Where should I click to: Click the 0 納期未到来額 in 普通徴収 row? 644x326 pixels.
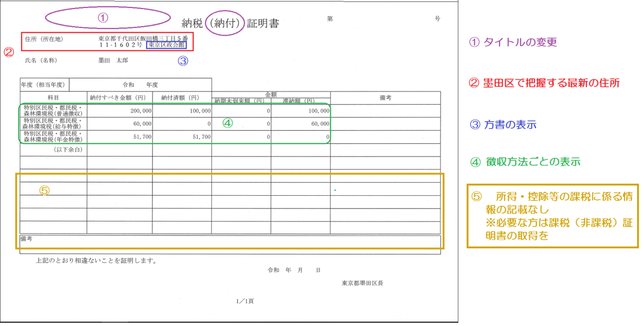(x=267, y=110)
